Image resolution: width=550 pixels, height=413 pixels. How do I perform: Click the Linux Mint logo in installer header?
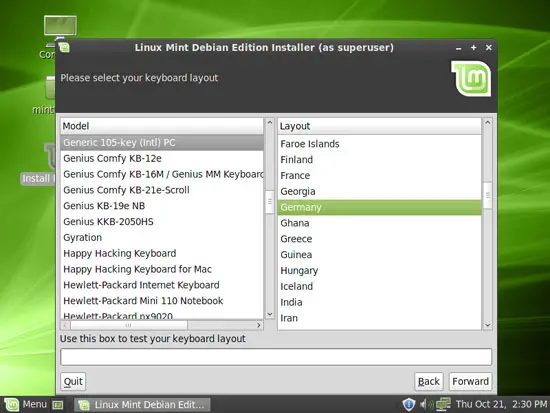(471, 79)
